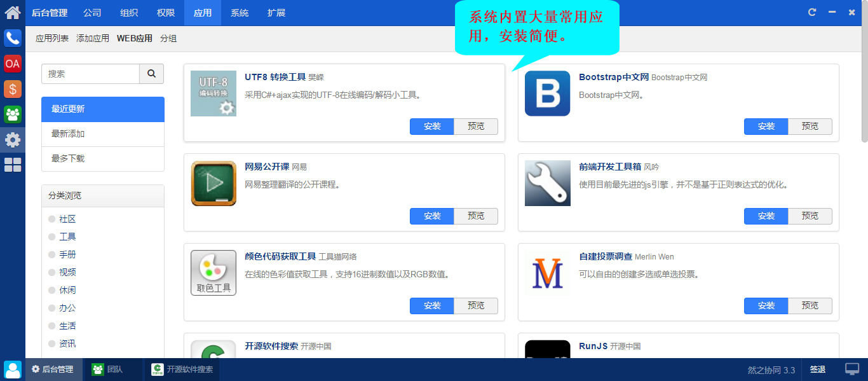This screenshot has width=868, height=381.
Task: Click the 颜色代码获取工具 palette icon
Action: tap(214, 273)
